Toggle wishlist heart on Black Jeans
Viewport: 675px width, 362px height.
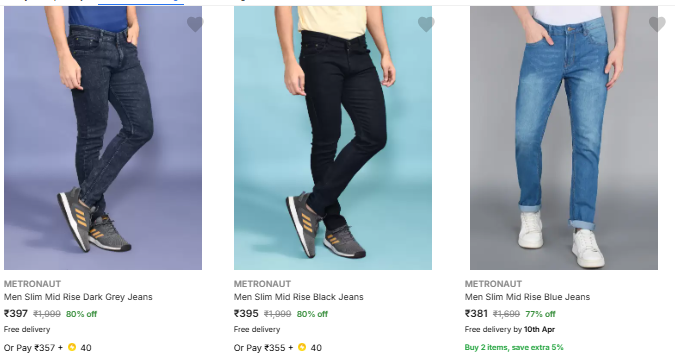pos(426,24)
